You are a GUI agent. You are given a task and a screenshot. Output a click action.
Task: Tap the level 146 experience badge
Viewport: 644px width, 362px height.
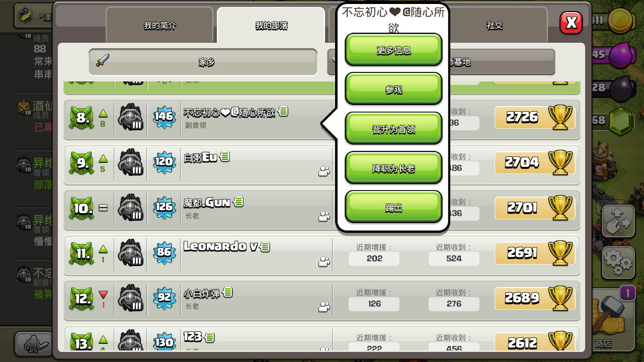[x=164, y=117]
